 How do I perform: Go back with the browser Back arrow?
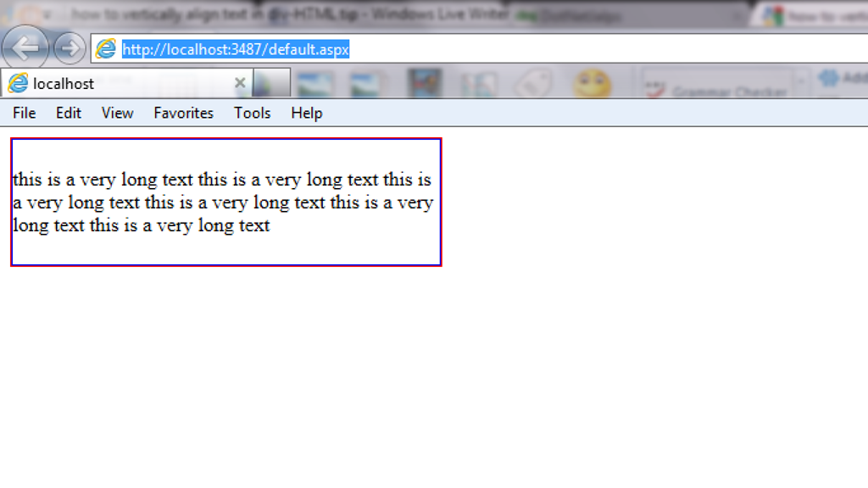click(x=25, y=48)
